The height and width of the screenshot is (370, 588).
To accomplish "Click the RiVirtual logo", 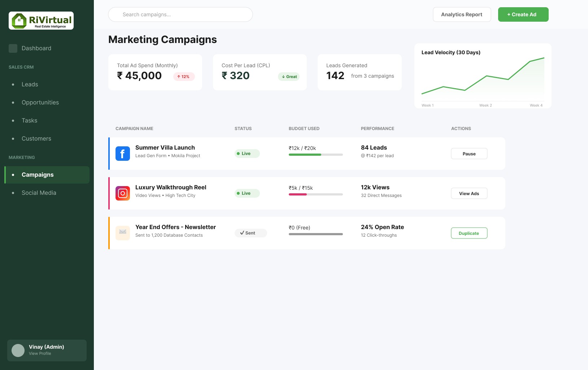I will coord(41,21).
